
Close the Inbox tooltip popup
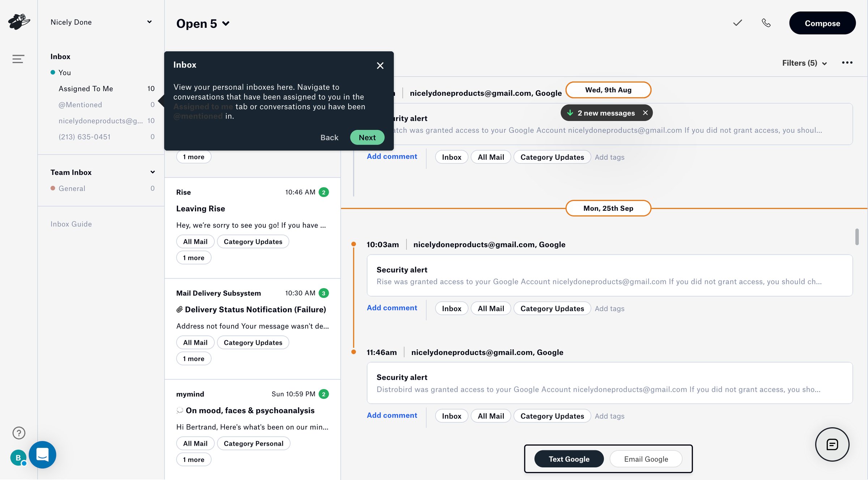tap(380, 65)
